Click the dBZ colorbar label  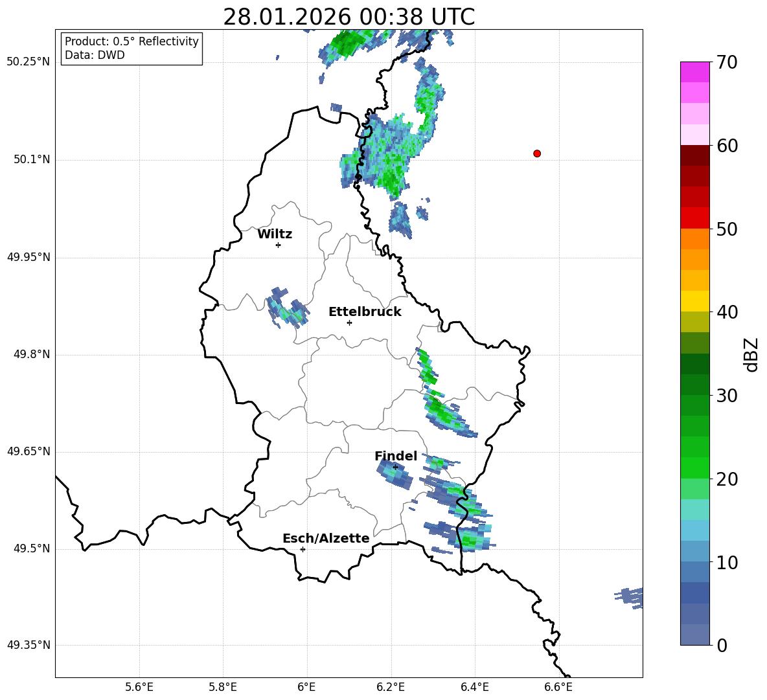point(751,354)
